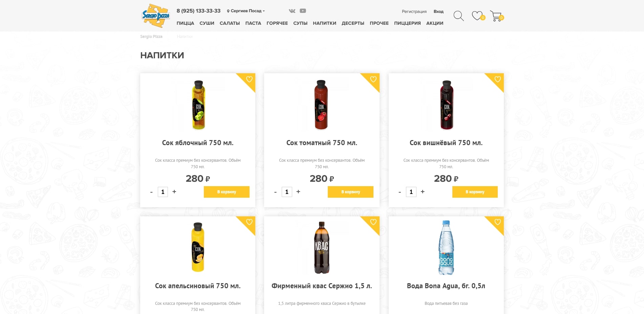Click the Sergio Pizza logo
The height and width of the screenshot is (314, 644).
[x=156, y=16]
